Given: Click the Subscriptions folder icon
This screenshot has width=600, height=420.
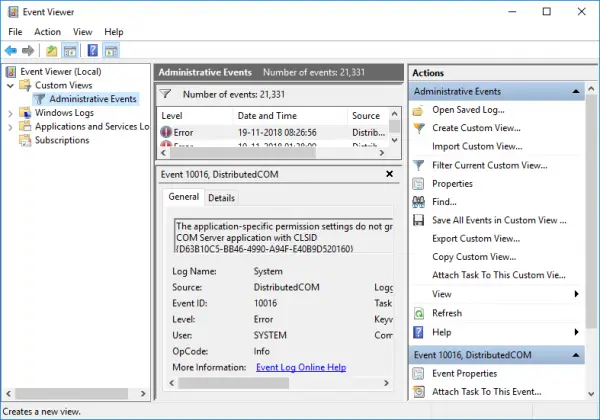Looking at the screenshot, I should pos(25,140).
